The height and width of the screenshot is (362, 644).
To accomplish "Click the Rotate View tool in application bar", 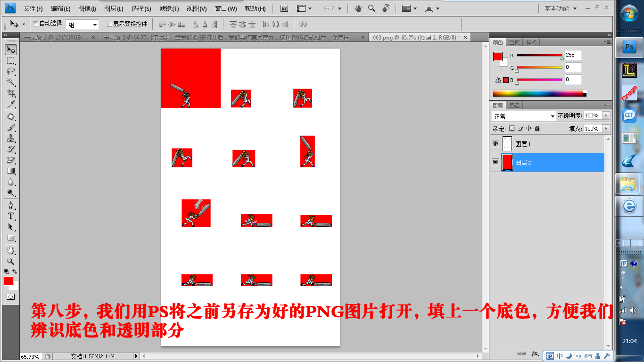I will (x=386, y=8).
